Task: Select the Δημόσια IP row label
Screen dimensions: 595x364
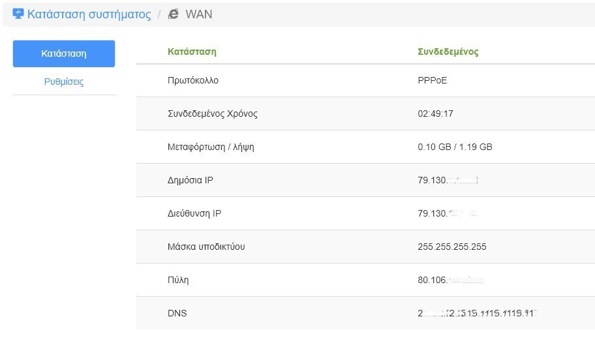Action: click(x=191, y=180)
